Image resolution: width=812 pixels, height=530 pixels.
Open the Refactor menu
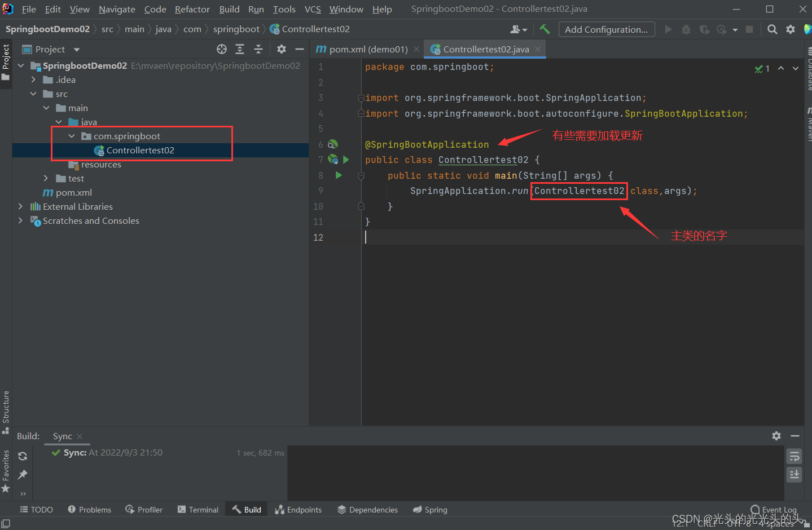192,9
